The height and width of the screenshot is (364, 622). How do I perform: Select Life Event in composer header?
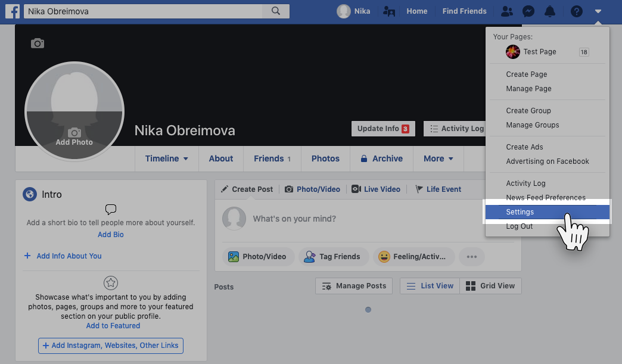pyautogui.click(x=438, y=189)
